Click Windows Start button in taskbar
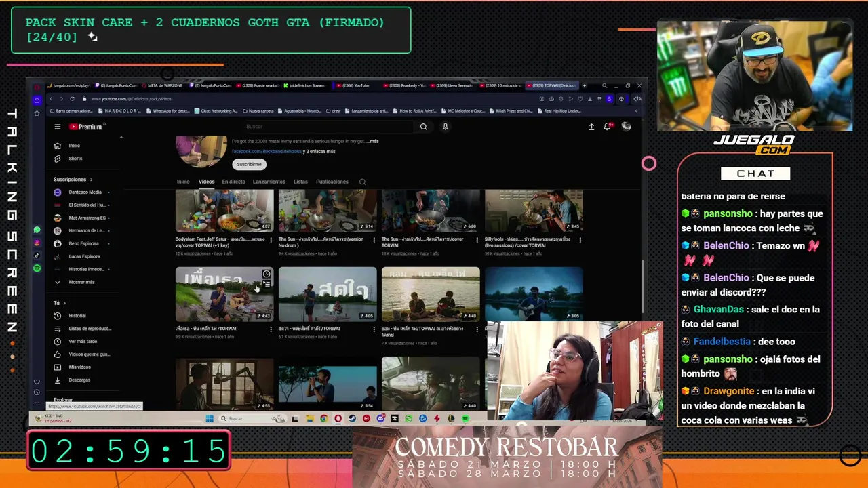Viewport: 868px width, 488px height. coord(210,418)
